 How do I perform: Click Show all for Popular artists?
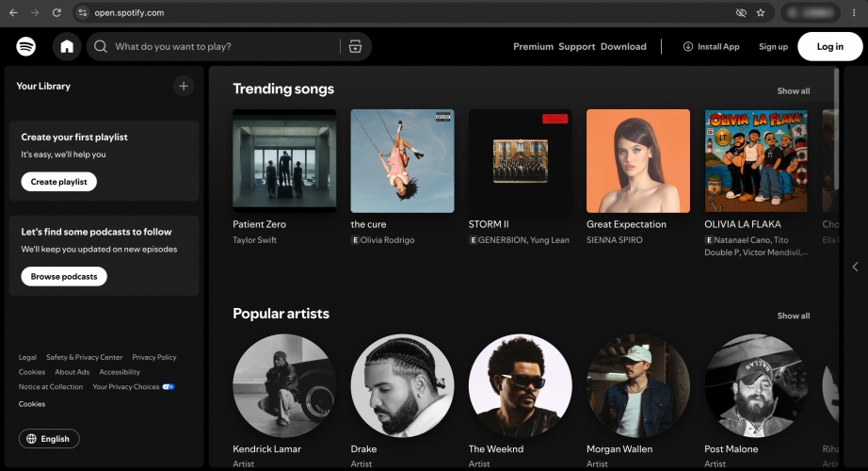coord(794,316)
